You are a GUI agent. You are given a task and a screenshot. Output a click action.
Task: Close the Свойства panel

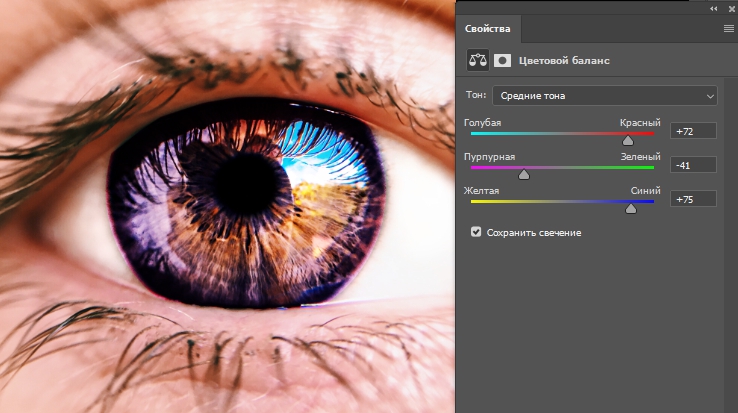click(732, 8)
